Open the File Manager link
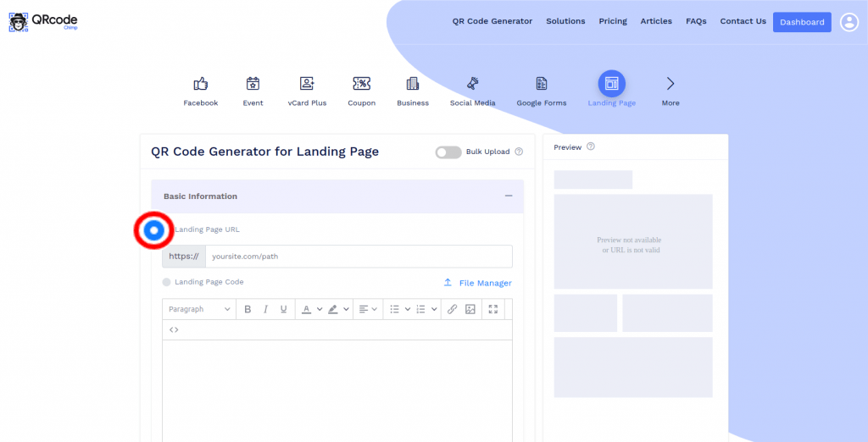This screenshot has height=442, width=868. coord(486,283)
